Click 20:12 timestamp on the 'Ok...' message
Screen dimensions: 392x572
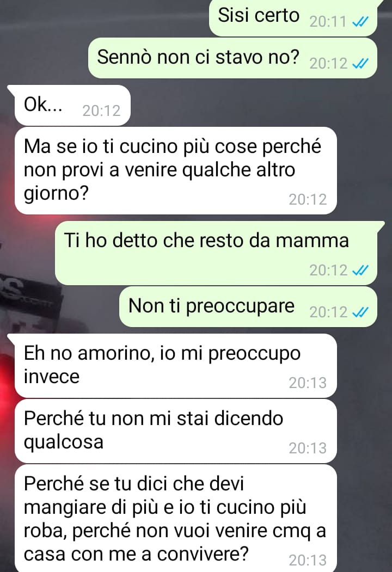pyautogui.click(x=101, y=111)
